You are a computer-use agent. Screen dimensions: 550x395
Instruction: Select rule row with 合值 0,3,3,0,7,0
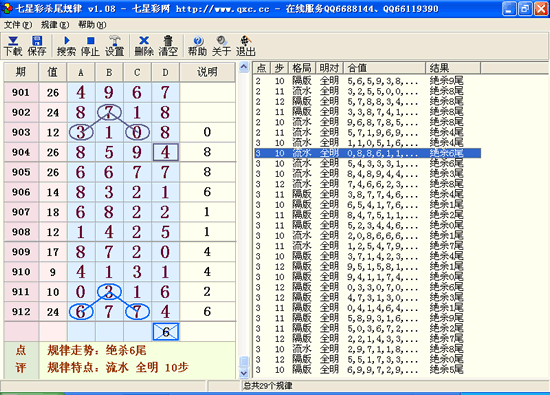tap(367, 287)
